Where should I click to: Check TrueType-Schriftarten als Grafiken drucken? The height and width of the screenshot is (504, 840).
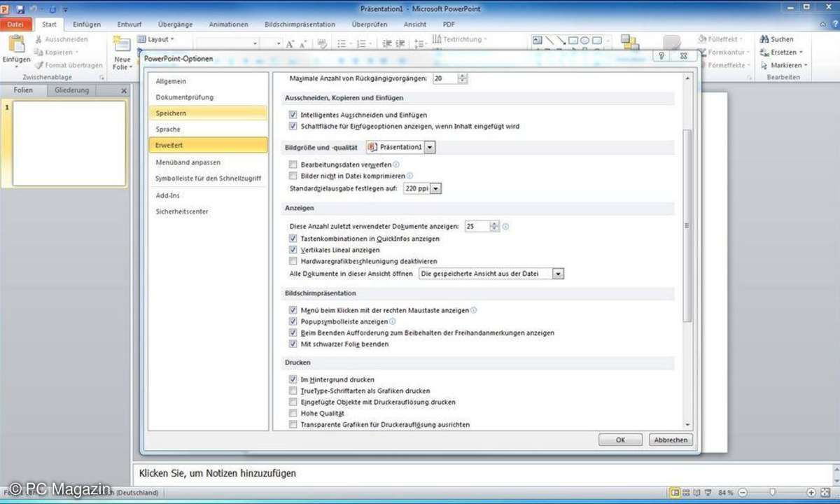tap(293, 391)
